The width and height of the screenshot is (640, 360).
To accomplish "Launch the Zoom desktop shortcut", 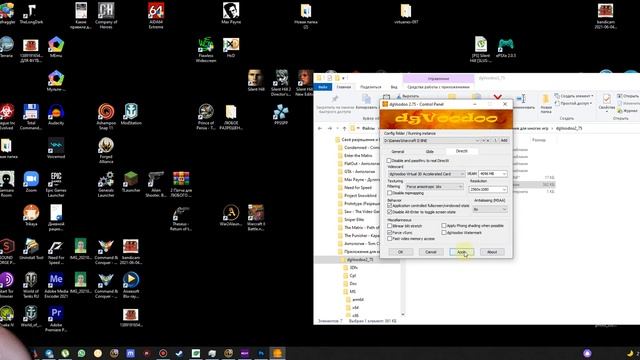I will (31, 182).
